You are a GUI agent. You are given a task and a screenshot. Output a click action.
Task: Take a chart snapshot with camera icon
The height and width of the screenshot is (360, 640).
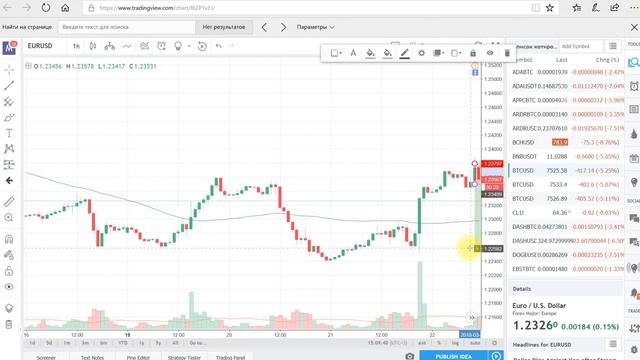[410, 356]
